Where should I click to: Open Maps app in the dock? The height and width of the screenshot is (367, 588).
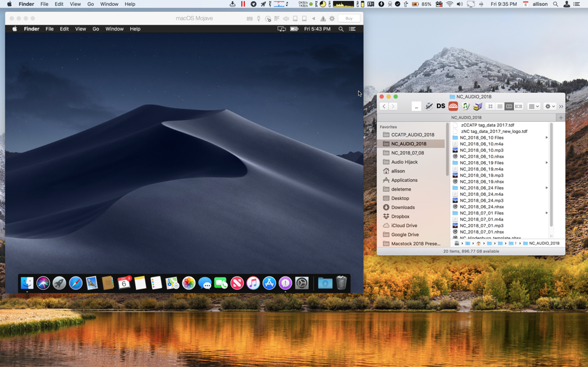(x=172, y=283)
